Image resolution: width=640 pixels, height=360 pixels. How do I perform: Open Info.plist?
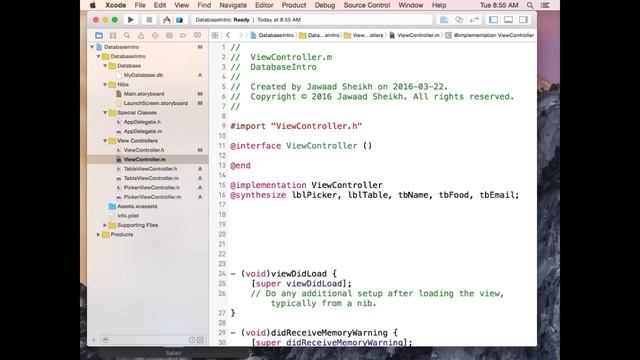point(128,216)
